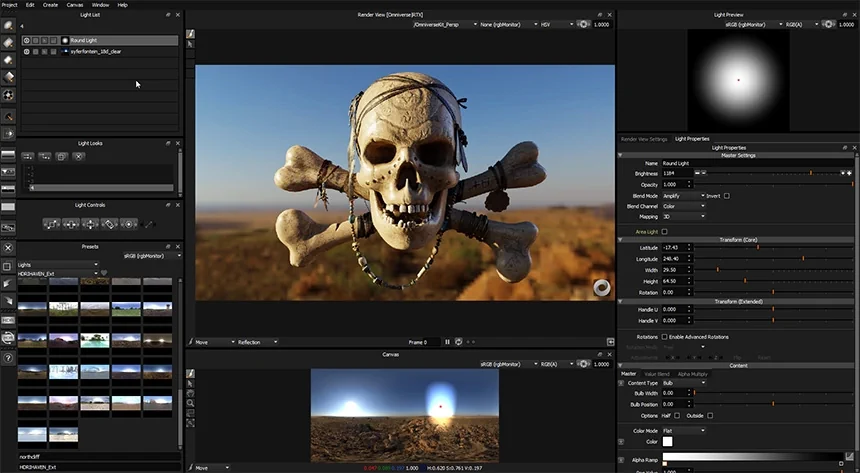The height and width of the screenshot is (473, 860).
Task: Tick the Invert checkbox next to Blend Mode
Action: (x=727, y=196)
